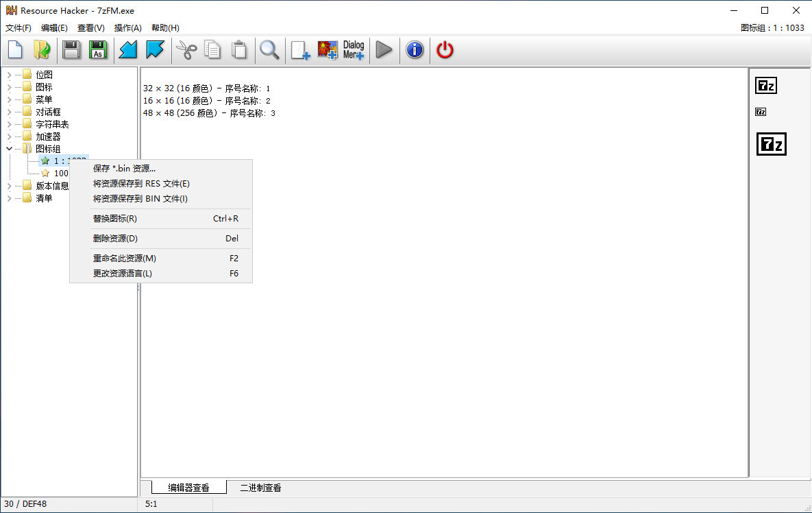The image size is (812, 513).
Task: Click the Paste clipboard icon
Action: click(239, 50)
